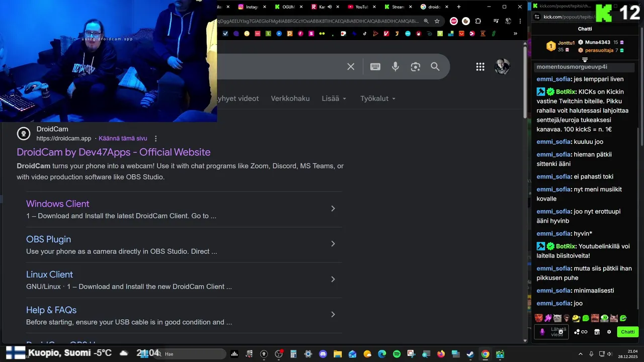Open Chrome extensions puzzle icon
Screen dimensions: 644x362
tap(478, 21)
